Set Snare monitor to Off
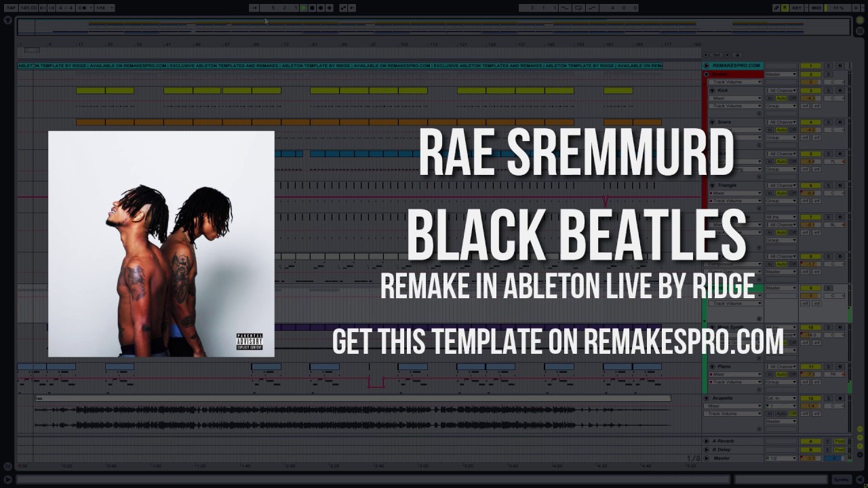868x488 pixels. 793,129
